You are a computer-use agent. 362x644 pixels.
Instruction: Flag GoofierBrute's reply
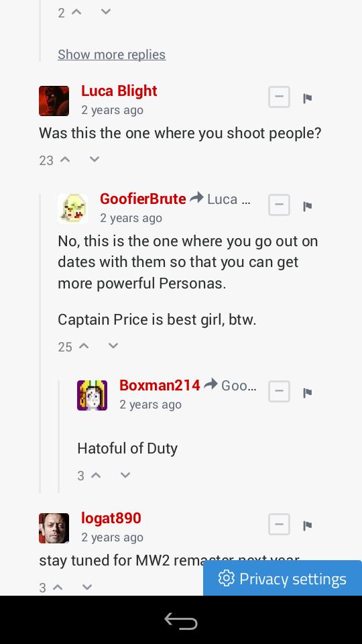308,206
